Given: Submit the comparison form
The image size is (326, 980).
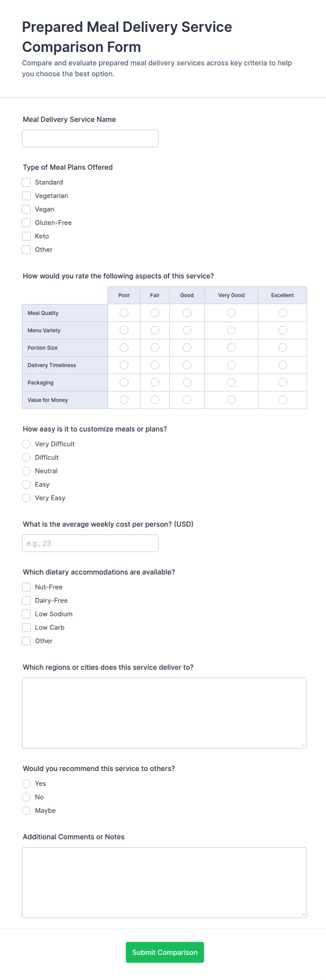Looking at the screenshot, I should click(x=165, y=952).
